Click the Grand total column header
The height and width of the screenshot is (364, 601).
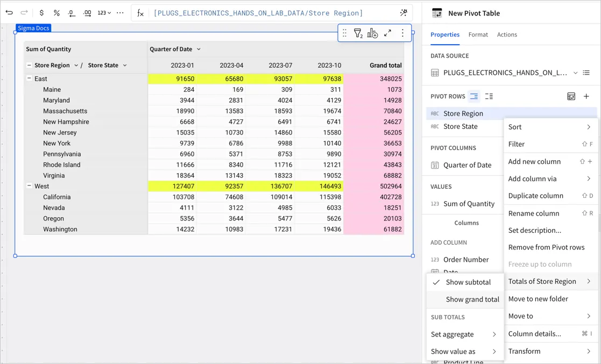[x=386, y=66]
